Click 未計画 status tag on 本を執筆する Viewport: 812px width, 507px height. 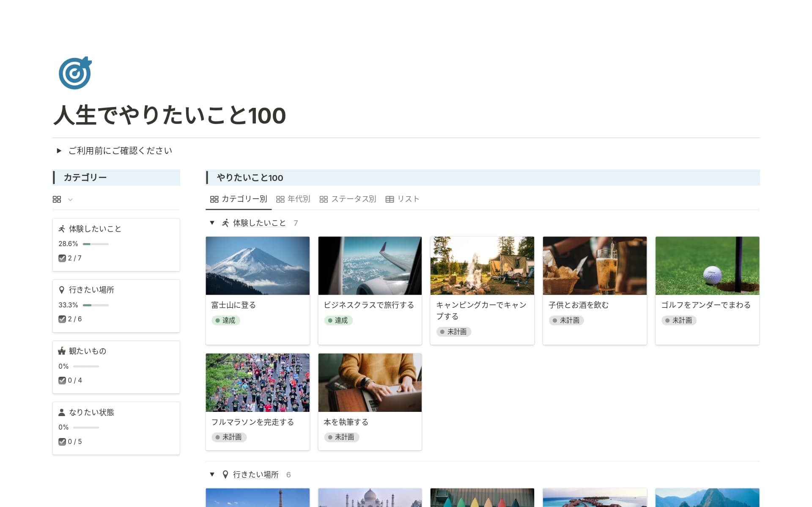pos(341,437)
